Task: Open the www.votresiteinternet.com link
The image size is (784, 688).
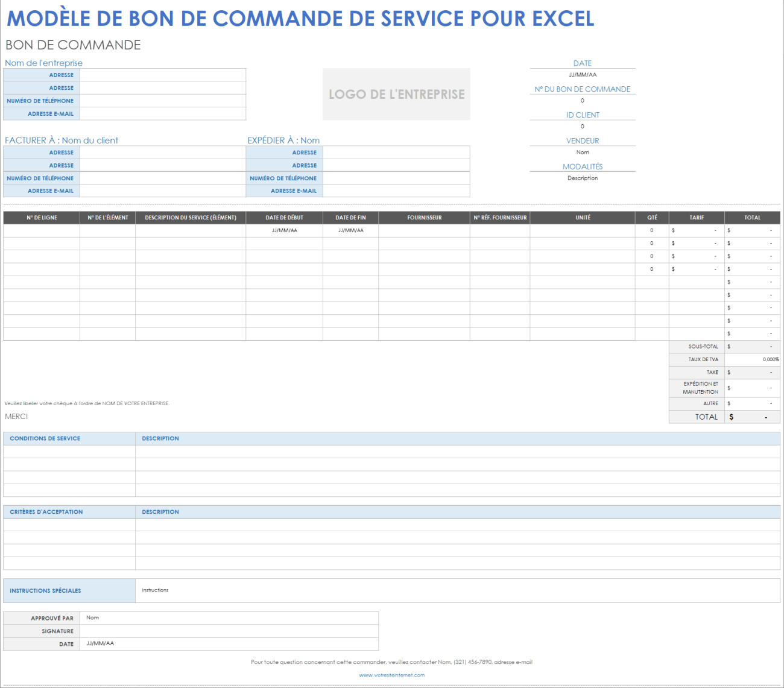Action: point(392,675)
